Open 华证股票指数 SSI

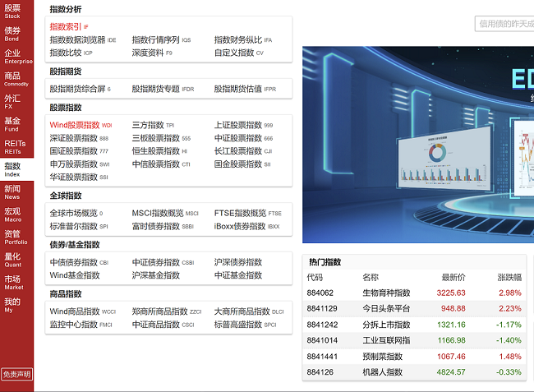click(x=79, y=177)
